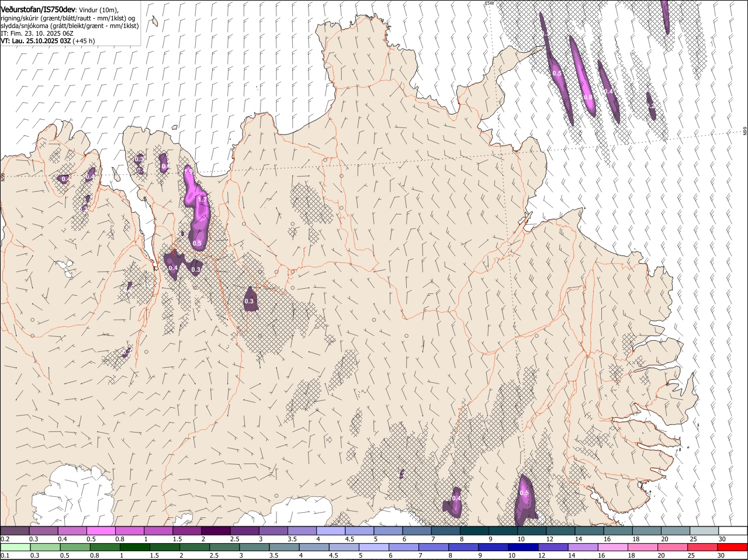The width and height of the screenshot is (748, 560).
Task: Click the '0.1' number on the lower green scale
Action: click(x=5, y=555)
